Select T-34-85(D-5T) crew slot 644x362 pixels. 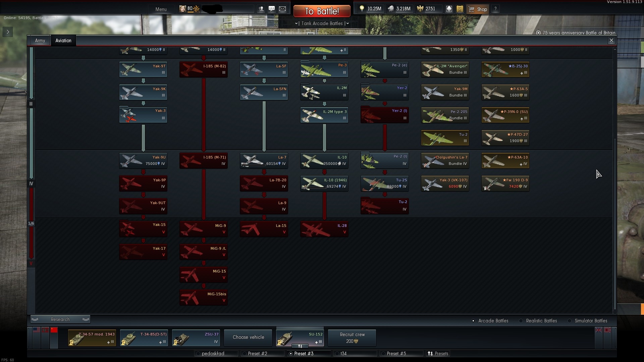[144, 338]
